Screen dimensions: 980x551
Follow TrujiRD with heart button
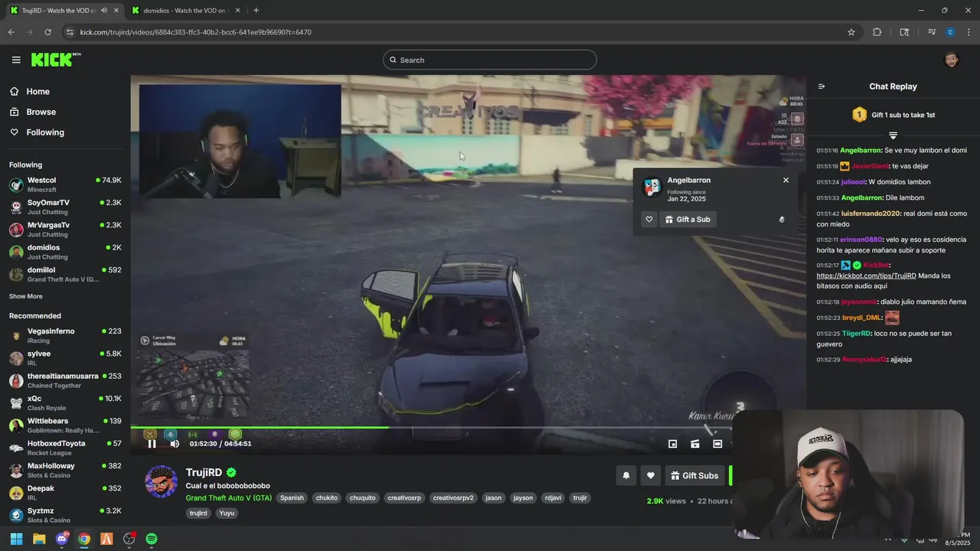click(651, 475)
